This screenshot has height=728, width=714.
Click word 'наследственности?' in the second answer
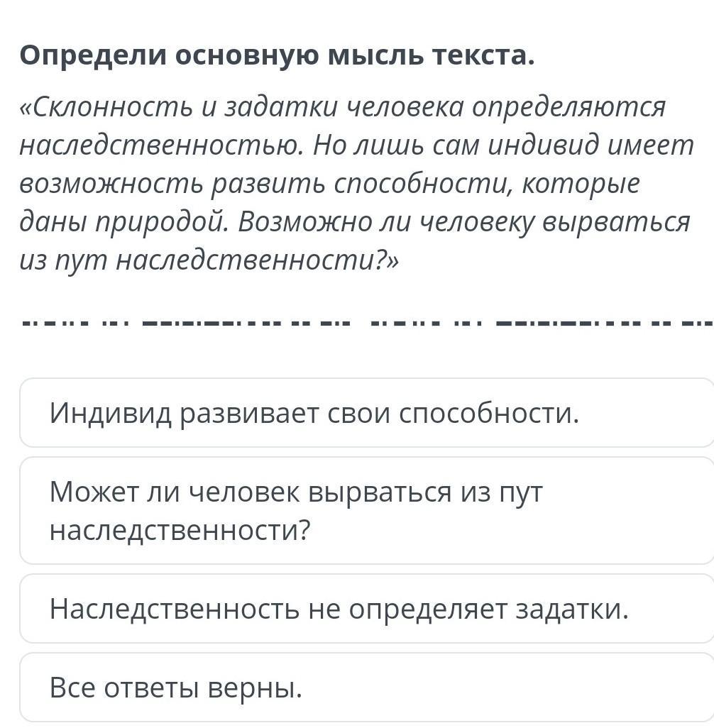180,530
